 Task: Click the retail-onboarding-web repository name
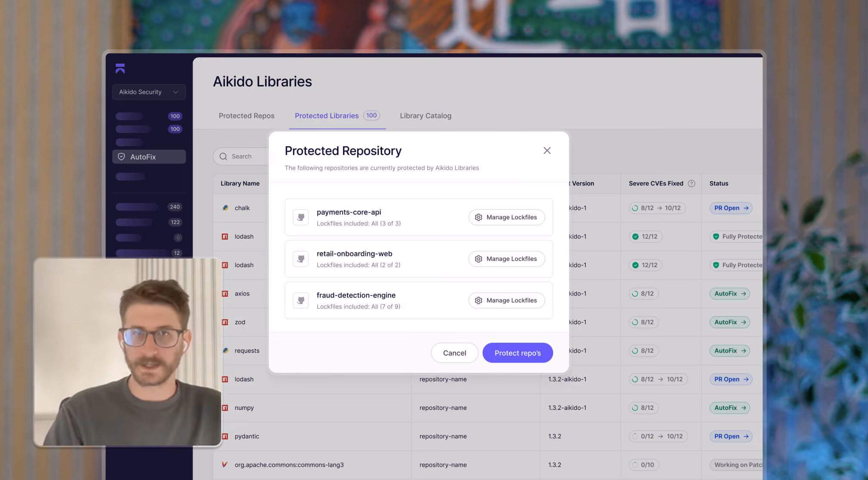coord(354,254)
